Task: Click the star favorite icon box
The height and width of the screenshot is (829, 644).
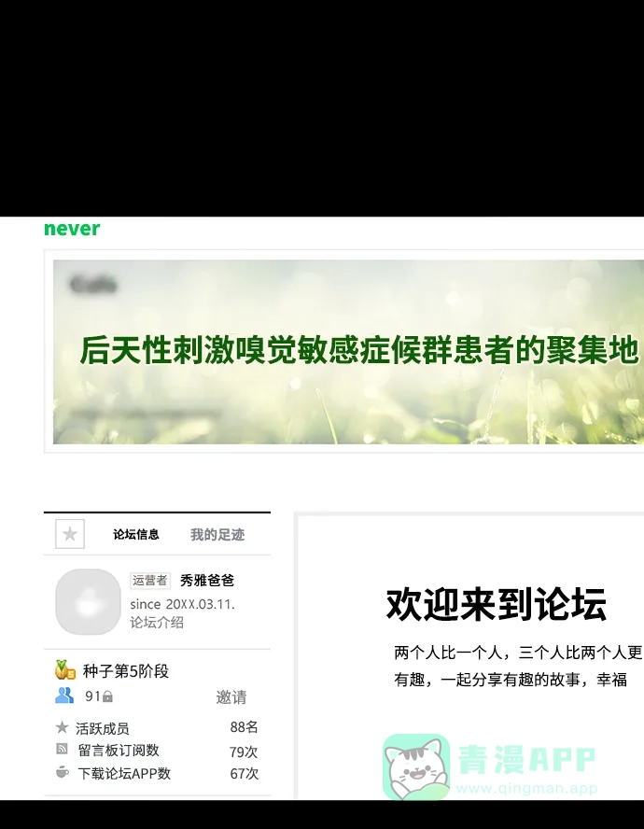Action: click(x=70, y=534)
